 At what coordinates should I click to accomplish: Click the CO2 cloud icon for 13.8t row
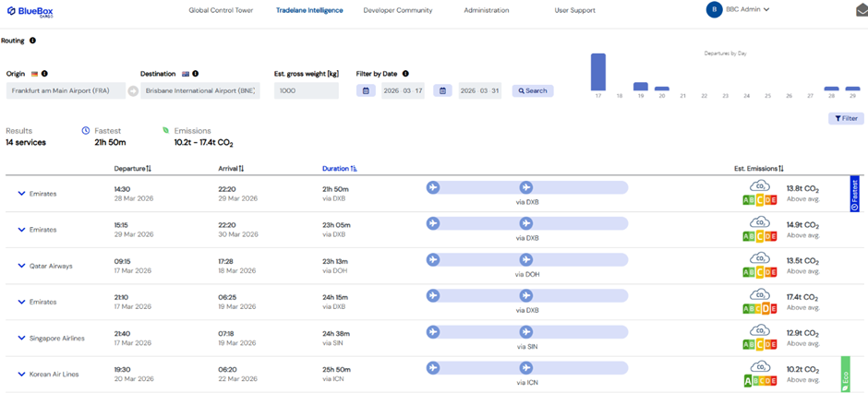point(760,186)
